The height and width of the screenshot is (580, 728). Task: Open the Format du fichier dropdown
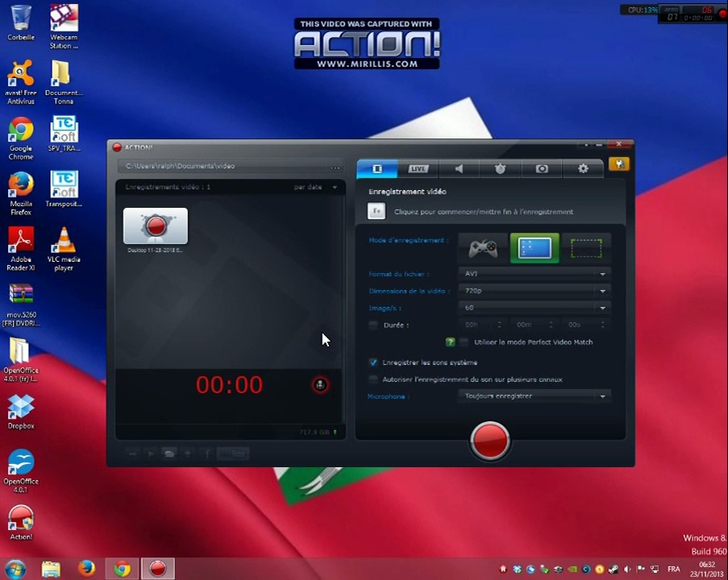tap(534, 274)
